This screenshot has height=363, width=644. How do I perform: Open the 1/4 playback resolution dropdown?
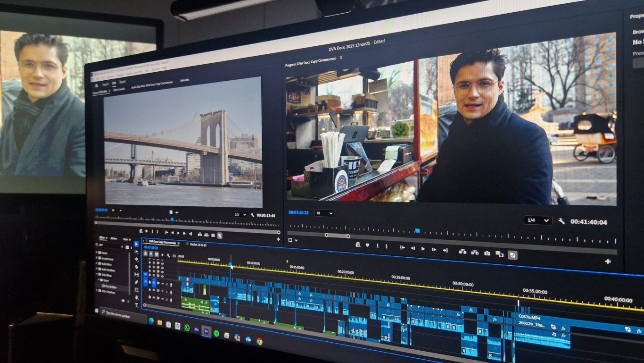pyautogui.click(x=538, y=220)
